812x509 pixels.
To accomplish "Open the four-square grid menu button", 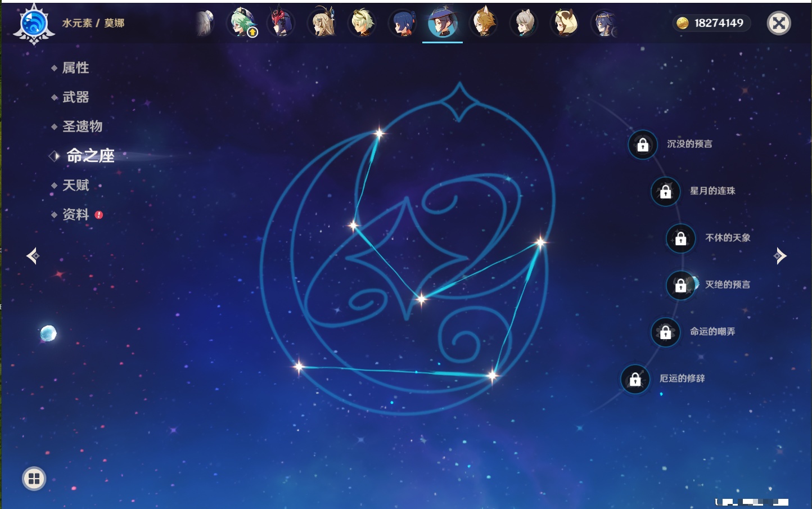I will (34, 479).
